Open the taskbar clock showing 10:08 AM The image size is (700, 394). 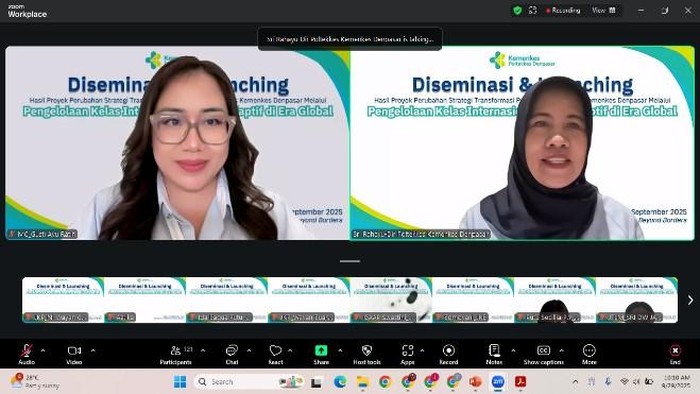click(676, 382)
